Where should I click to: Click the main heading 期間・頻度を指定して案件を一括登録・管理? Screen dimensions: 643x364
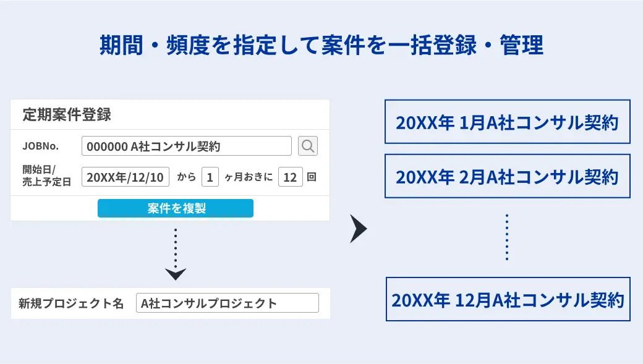tap(321, 44)
